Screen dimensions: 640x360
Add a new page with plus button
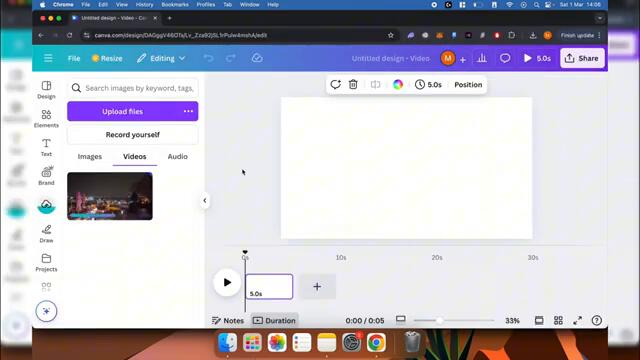point(317,287)
